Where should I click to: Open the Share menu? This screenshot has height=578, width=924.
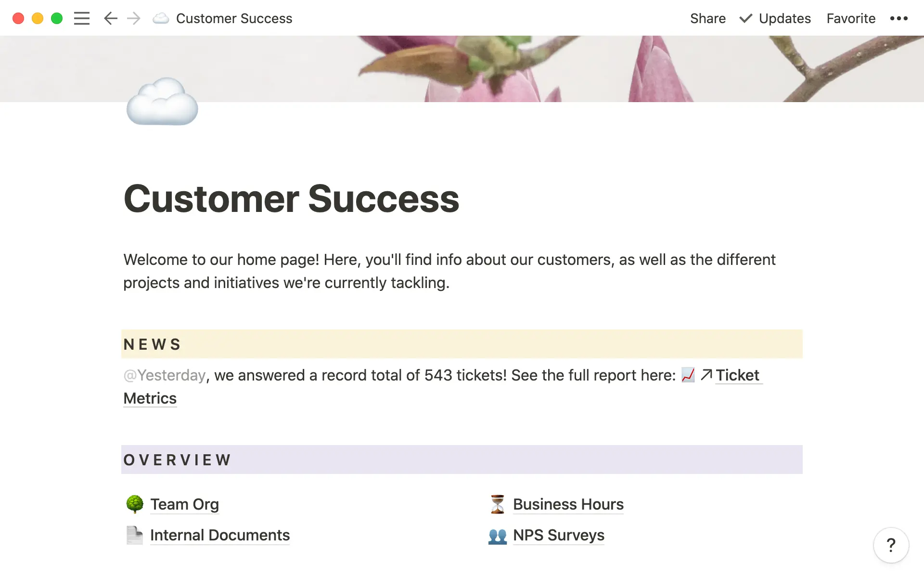pyautogui.click(x=707, y=18)
